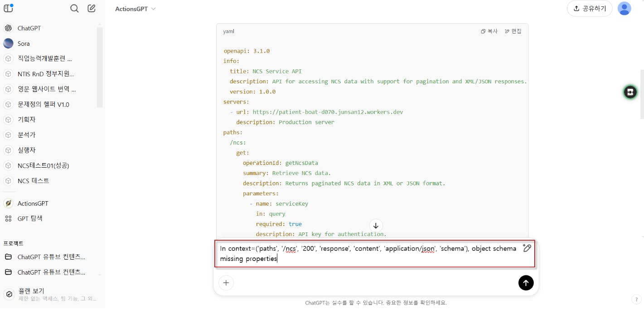The width and height of the screenshot is (644, 314).
Task: Copy the yaml code block (복사)
Action: point(489,31)
